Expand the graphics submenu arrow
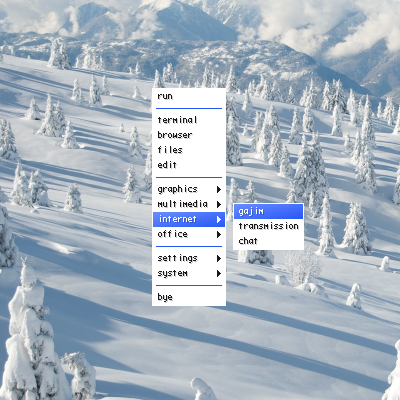Image resolution: width=400 pixels, height=400 pixels. (x=219, y=189)
